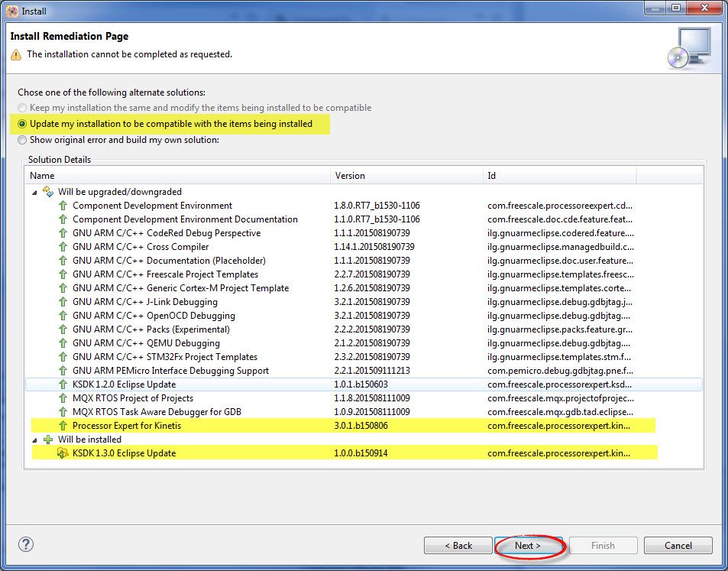Select 'MQX RTOS Project of Projects' row text
Viewport: 728px width, 571px height.
pos(133,398)
